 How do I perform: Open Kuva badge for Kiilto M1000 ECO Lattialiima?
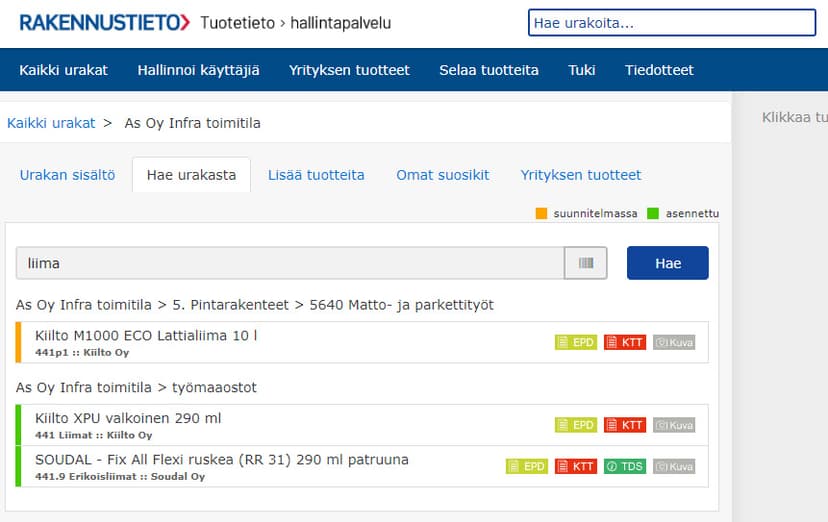coord(674,343)
